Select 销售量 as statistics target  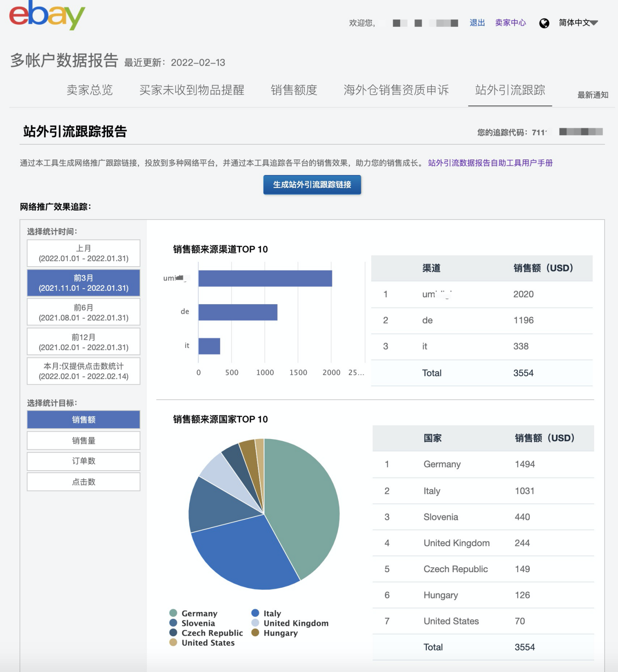tap(83, 440)
